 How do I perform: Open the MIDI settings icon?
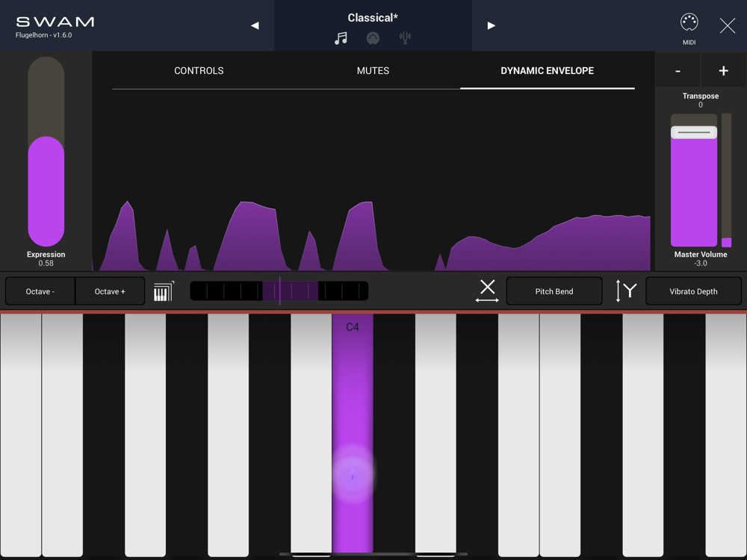click(x=689, y=23)
